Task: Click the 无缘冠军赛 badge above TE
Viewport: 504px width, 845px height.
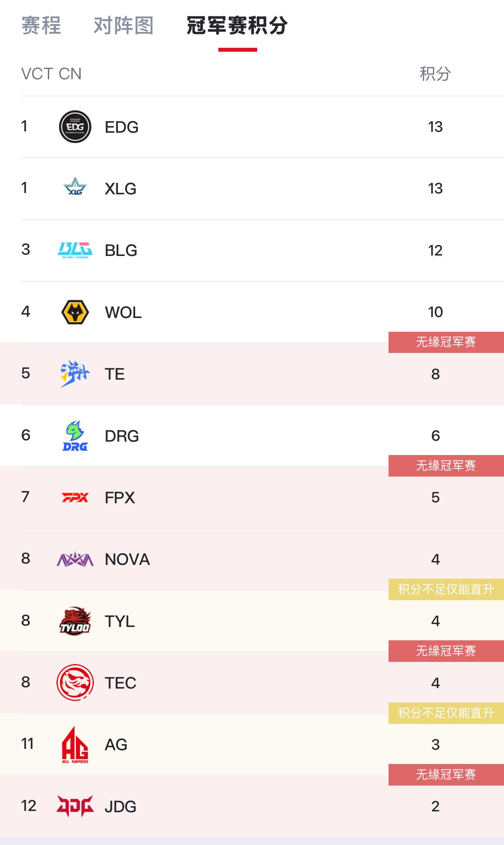Action: 446,342
